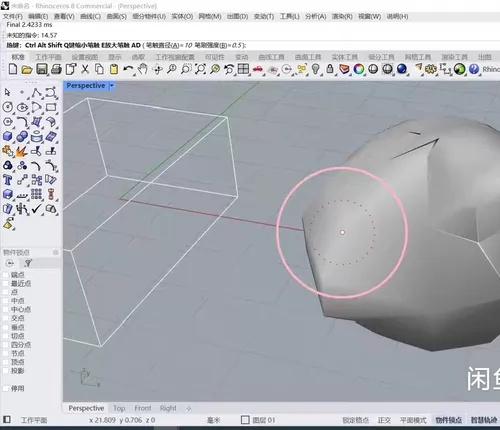Select the Text object tool
The height and width of the screenshot is (430, 500).
point(7,180)
